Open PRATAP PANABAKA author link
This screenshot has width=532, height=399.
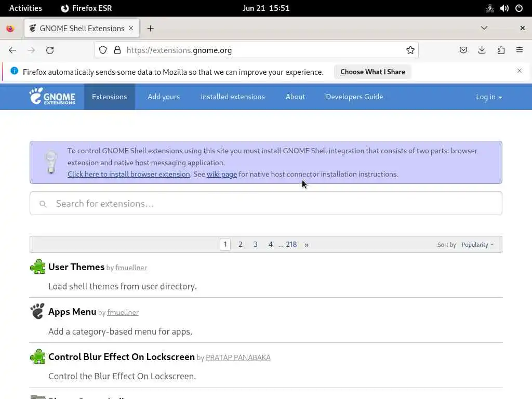point(238,357)
